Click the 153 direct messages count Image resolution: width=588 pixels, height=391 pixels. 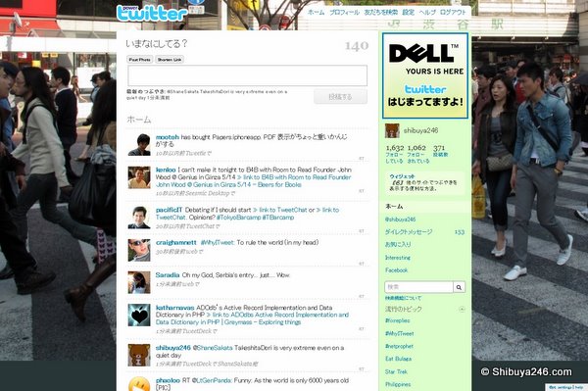pyautogui.click(x=460, y=232)
